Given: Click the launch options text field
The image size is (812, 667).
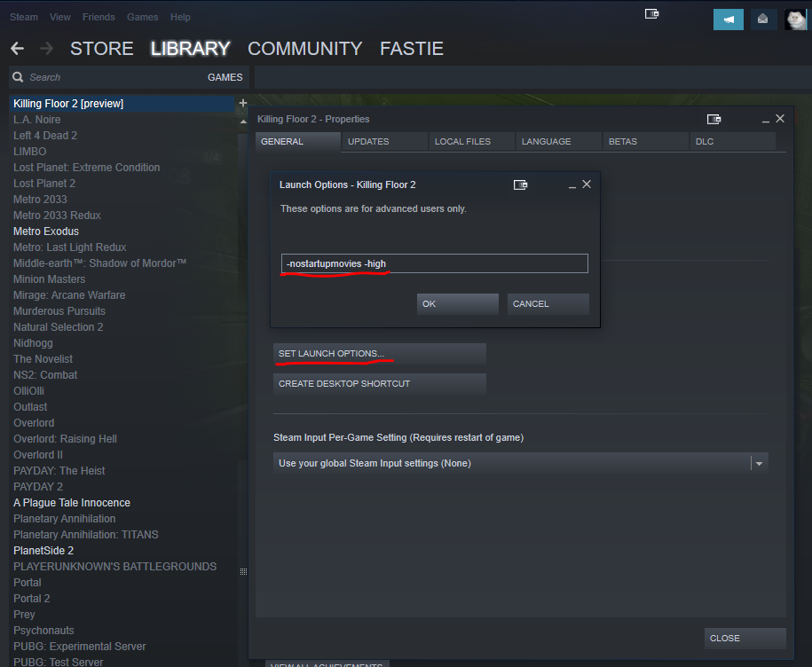Looking at the screenshot, I should point(435,263).
